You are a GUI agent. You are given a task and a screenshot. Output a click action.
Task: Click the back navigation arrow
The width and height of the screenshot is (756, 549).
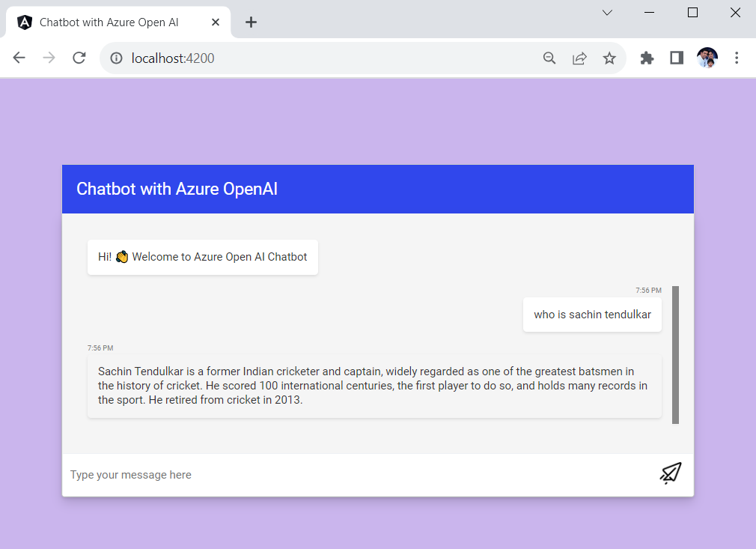coord(19,58)
